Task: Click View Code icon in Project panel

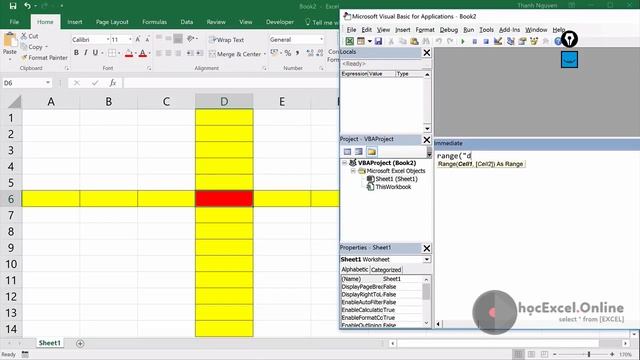Action: [347, 152]
